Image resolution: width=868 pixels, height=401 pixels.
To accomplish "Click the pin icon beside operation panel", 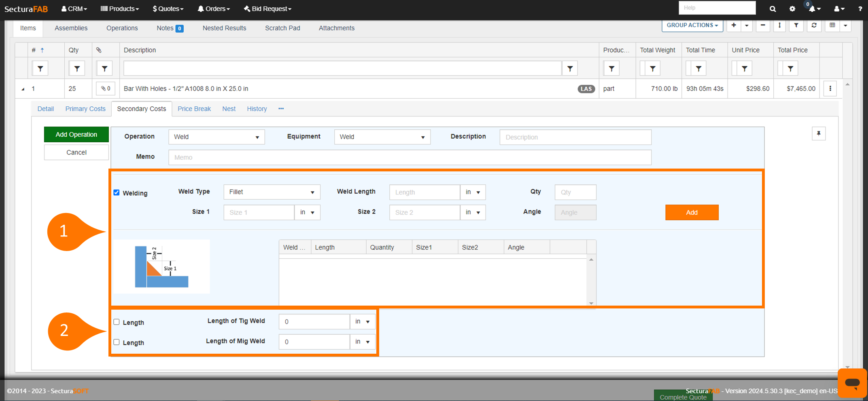I will (818, 134).
